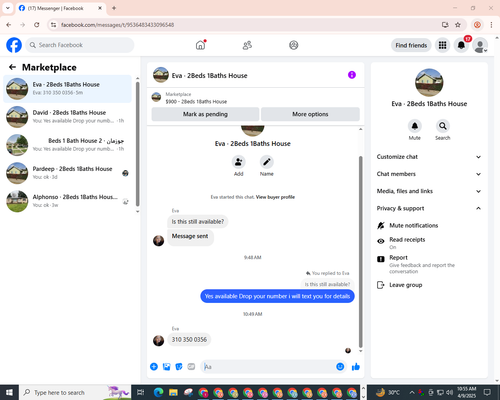Open the Facebook menu grid icon
The height and width of the screenshot is (400, 500).
click(442, 45)
